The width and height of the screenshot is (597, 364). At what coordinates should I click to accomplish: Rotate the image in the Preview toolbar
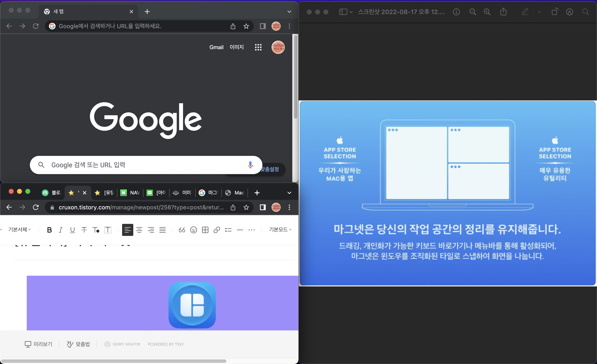(555, 12)
